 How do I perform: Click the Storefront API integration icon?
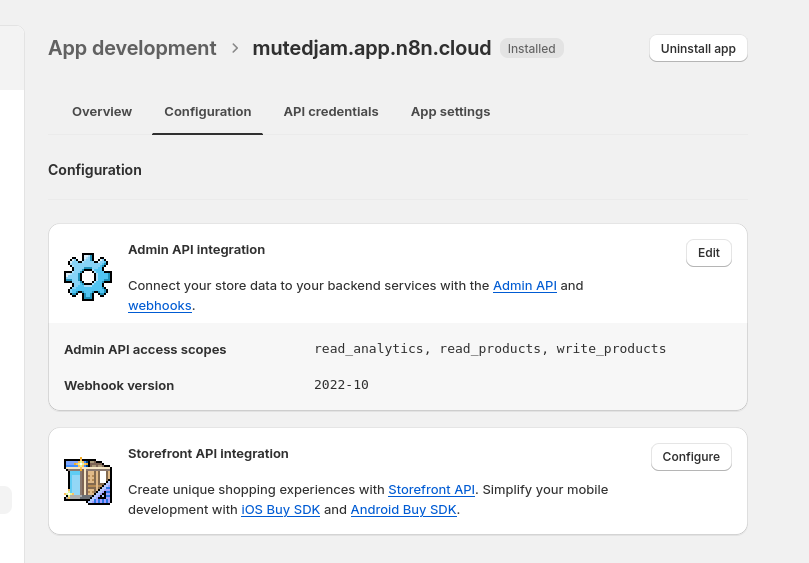click(88, 481)
